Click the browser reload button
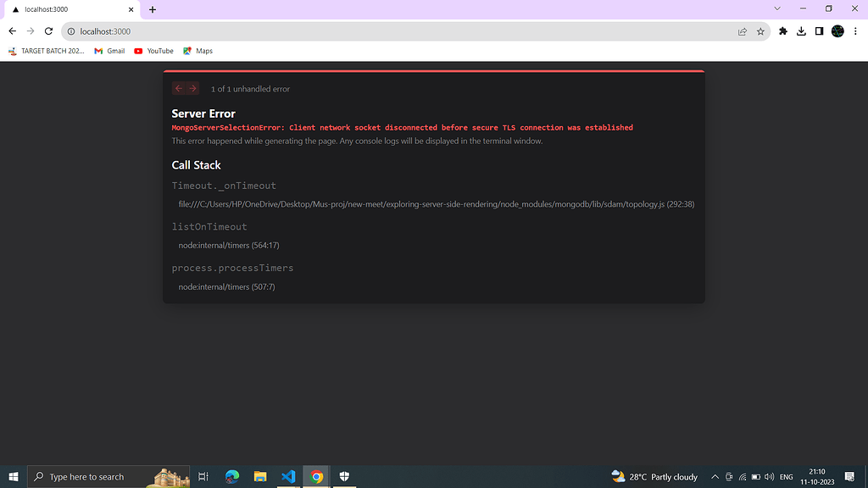This screenshot has width=868, height=488. pos(48,31)
